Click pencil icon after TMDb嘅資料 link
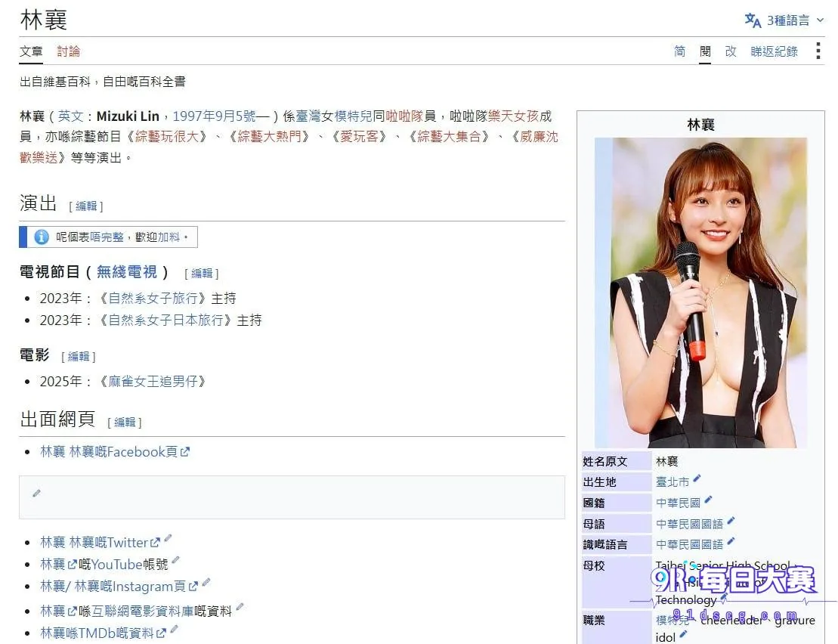Screen dimensions: 838x644 pyautogui.click(x=174, y=629)
